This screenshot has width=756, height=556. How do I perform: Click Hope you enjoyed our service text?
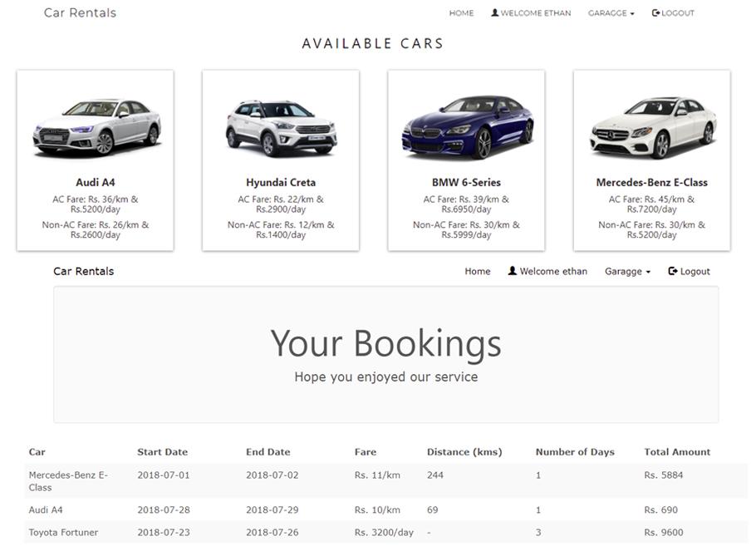tap(386, 376)
